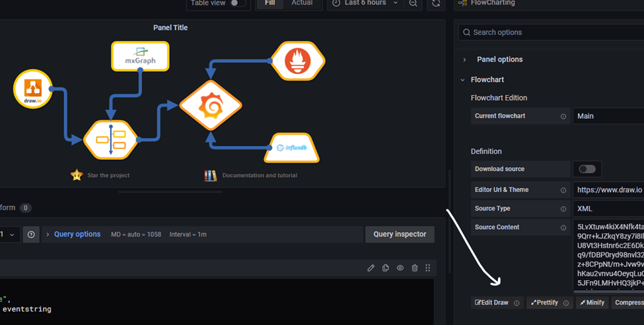Screen dimensions: 644x325
Task: Expand the Panel options section
Action: (x=499, y=59)
